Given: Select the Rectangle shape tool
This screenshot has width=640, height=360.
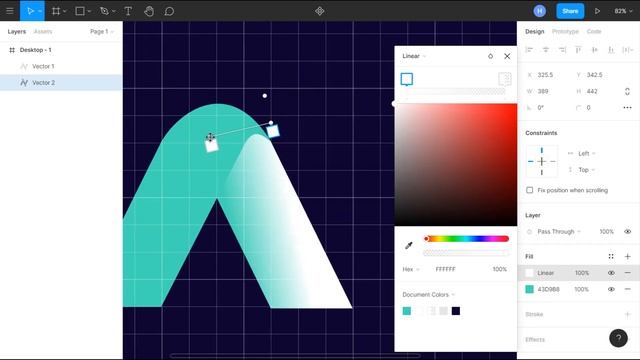Looking at the screenshot, I should click(80, 11).
